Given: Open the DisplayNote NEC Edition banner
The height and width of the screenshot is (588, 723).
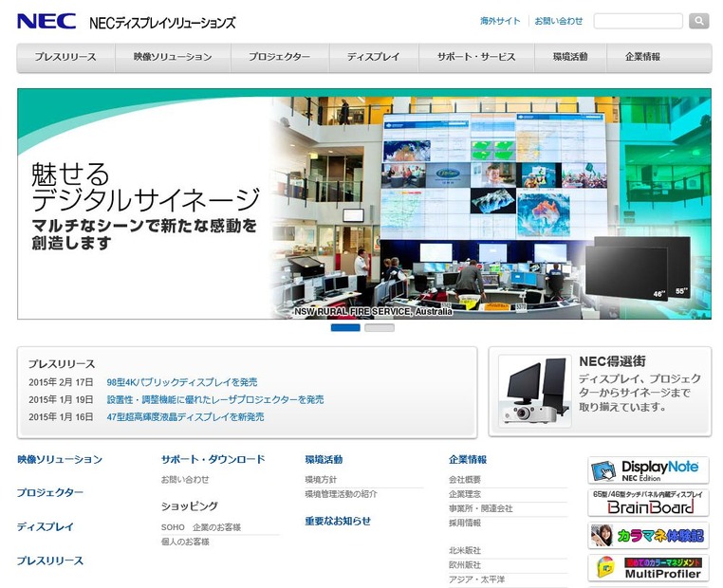Looking at the screenshot, I should 648,470.
